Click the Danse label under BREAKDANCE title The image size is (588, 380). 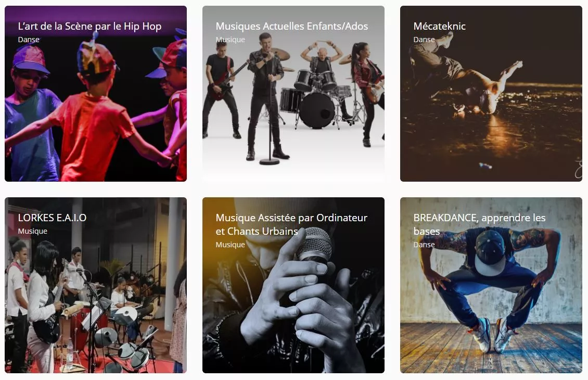(424, 245)
